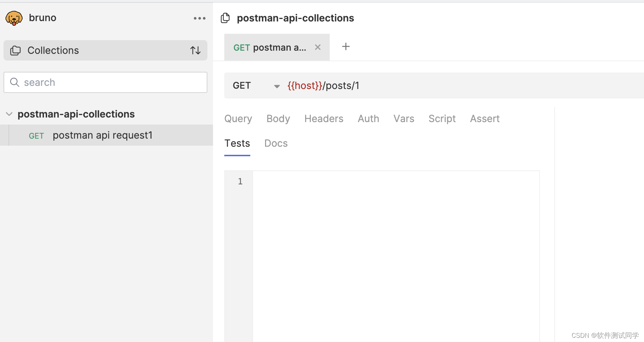This screenshot has width=644, height=342.
Task: Open the GET method dropdown arrow
Action: tap(277, 86)
